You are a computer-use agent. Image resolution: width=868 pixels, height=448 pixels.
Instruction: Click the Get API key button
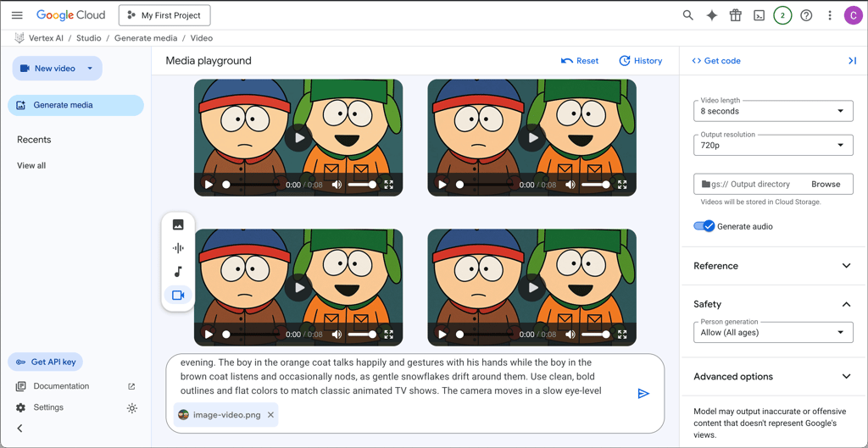tap(46, 362)
